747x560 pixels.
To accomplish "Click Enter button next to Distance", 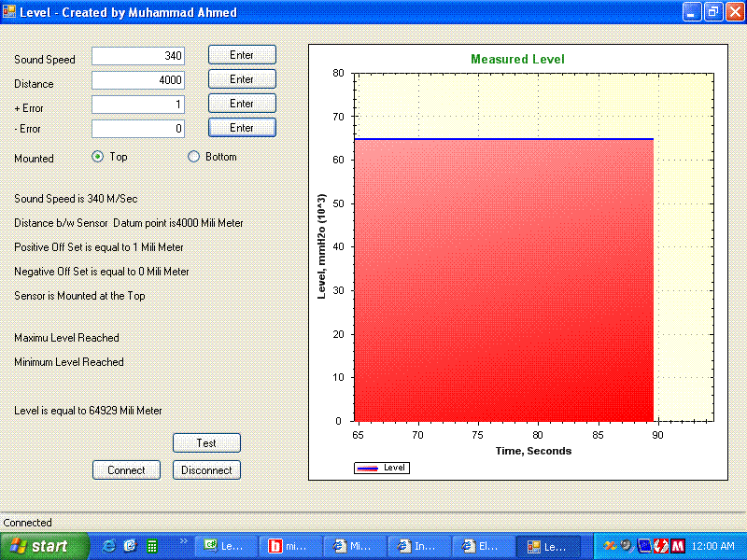I will tap(242, 79).
